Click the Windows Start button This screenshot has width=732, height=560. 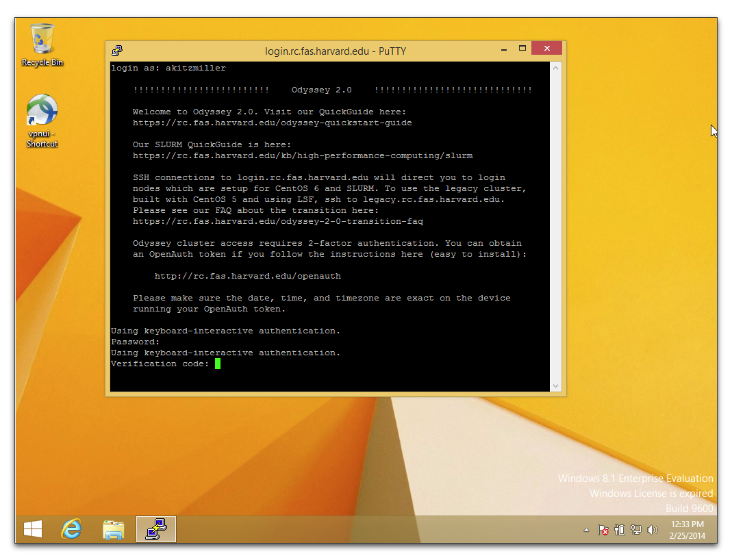click(33, 529)
